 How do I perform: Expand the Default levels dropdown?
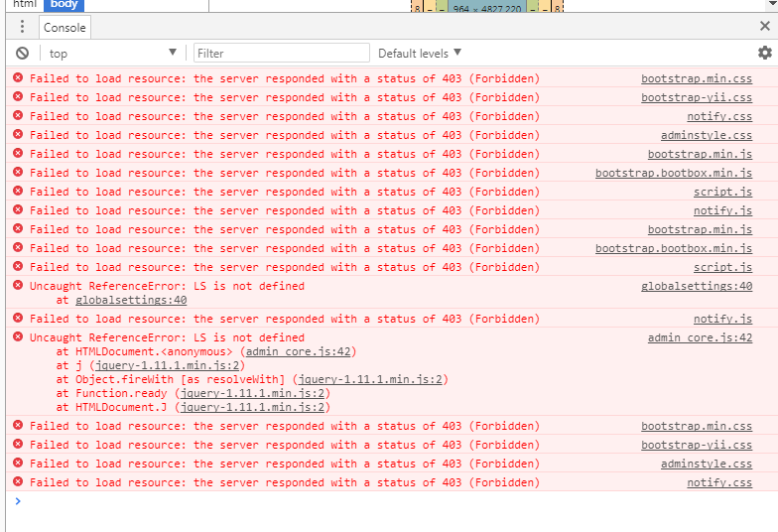(x=420, y=54)
